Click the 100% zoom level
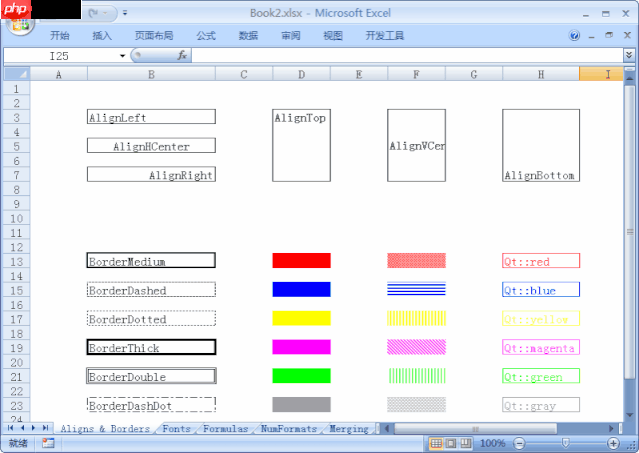 pos(492,443)
